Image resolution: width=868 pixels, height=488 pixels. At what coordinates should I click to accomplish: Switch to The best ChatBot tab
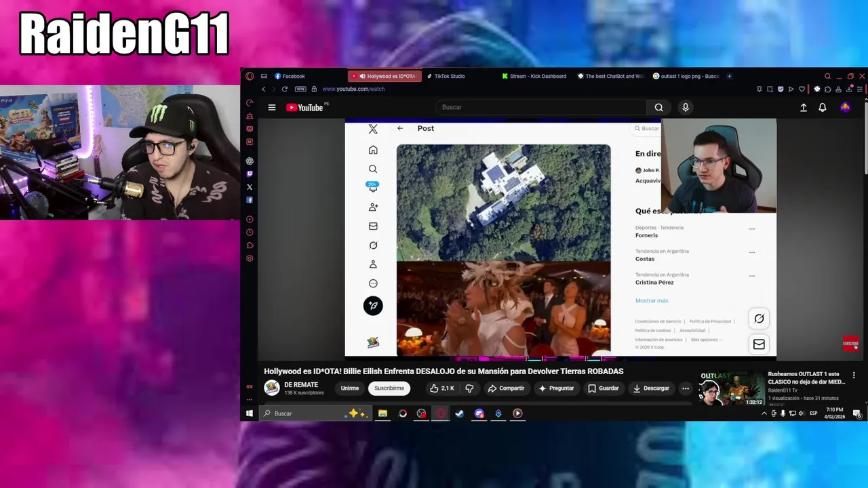(612, 76)
